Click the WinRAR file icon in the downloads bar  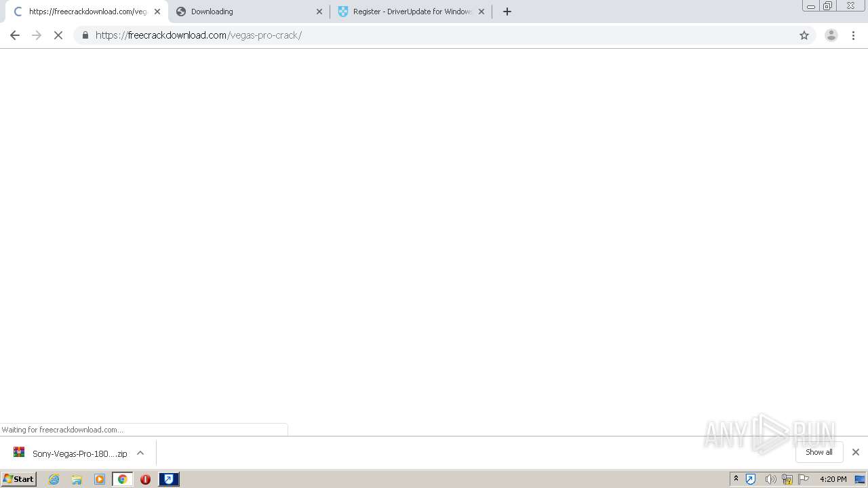19,453
